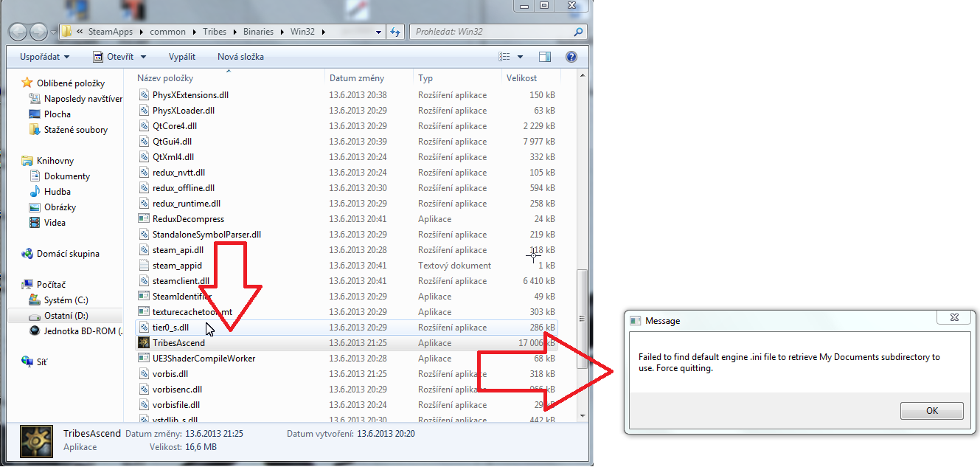Open the Uspořádat dropdown menu
Screen dimensions: 980x467
click(x=45, y=57)
